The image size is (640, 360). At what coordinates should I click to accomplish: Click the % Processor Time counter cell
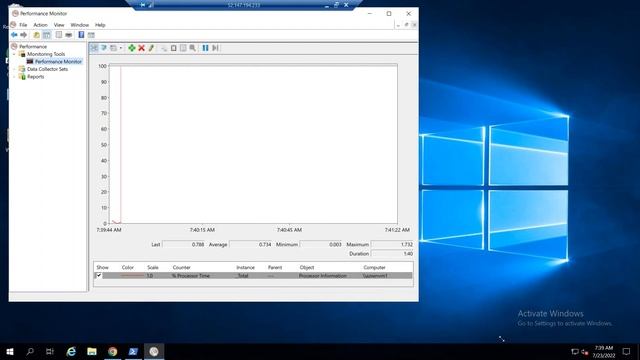click(191, 276)
